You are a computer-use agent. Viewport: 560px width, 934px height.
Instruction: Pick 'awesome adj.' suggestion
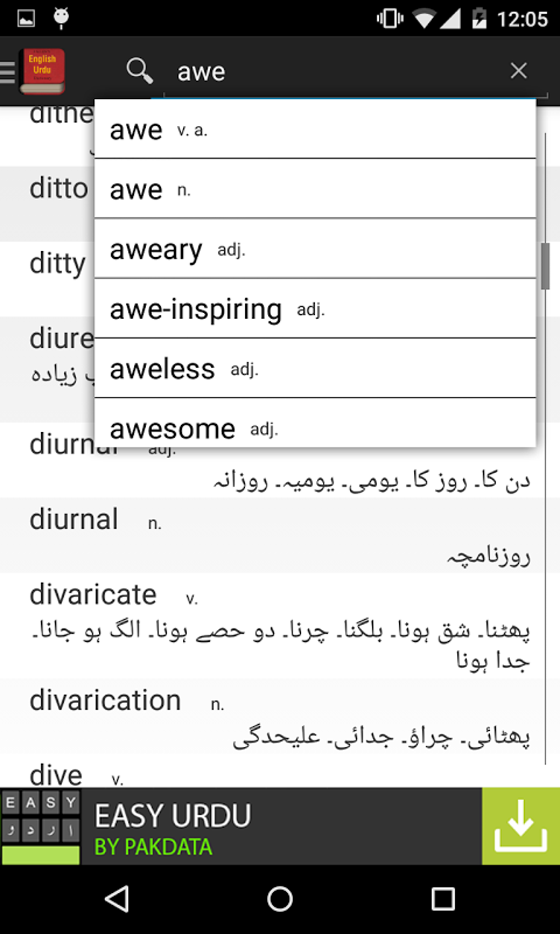[x=315, y=423]
